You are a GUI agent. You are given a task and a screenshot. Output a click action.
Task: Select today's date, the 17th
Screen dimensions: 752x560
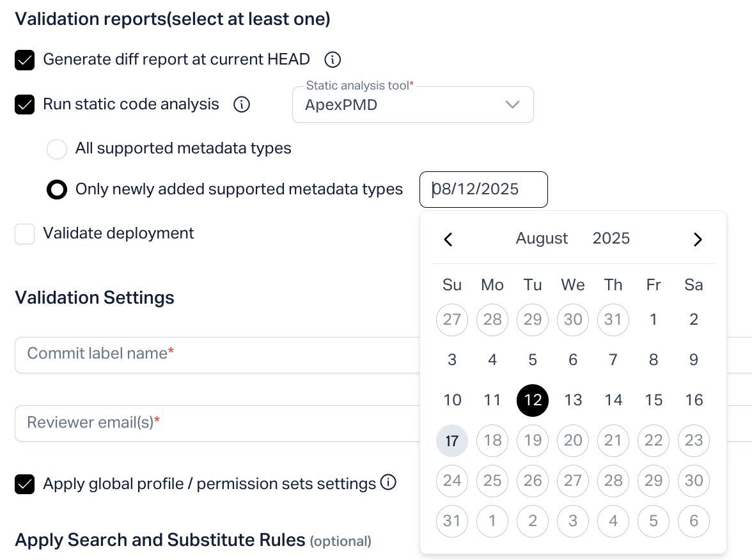(452, 440)
